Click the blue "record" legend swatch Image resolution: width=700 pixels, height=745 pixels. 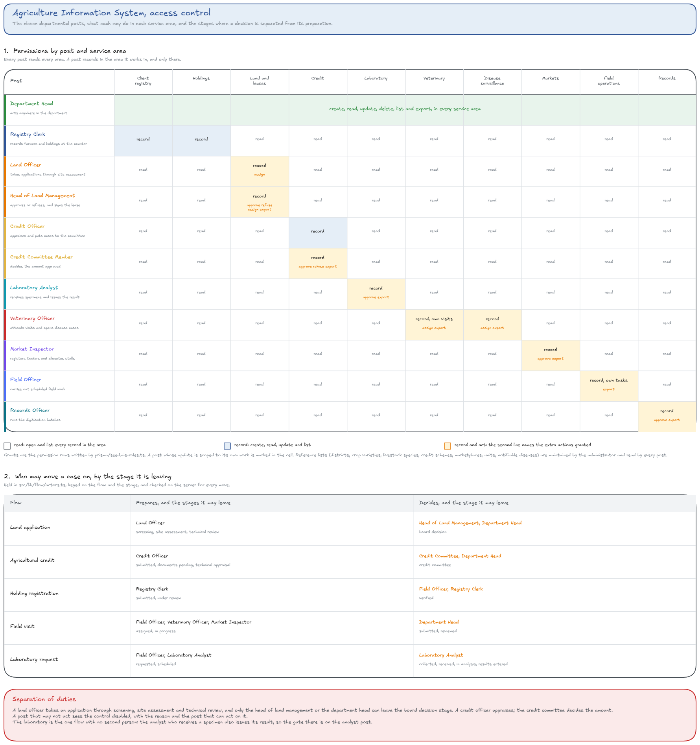click(x=227, y=446)
